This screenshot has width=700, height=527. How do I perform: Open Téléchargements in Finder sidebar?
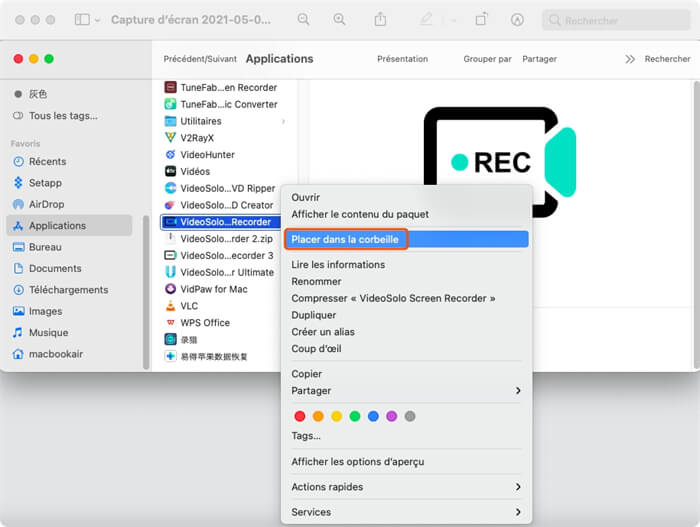tap(61, 290)
